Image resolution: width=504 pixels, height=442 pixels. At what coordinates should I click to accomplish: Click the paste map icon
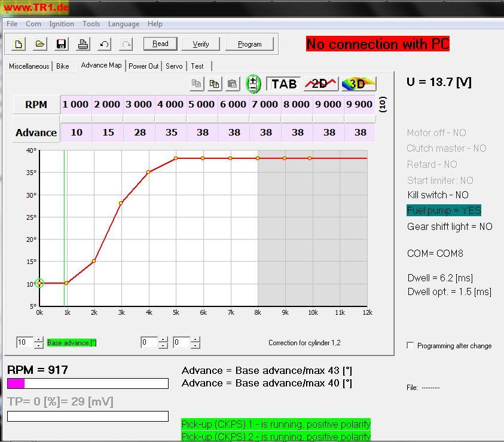click(x=233, y=84)
